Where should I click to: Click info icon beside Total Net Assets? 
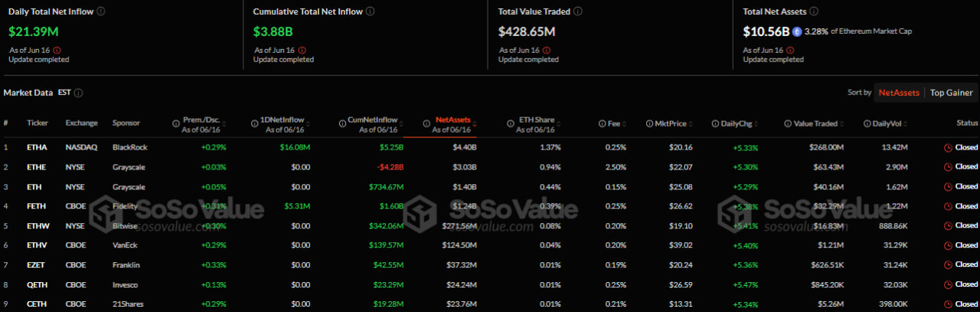pyautogui.click(x=814, y=11)
